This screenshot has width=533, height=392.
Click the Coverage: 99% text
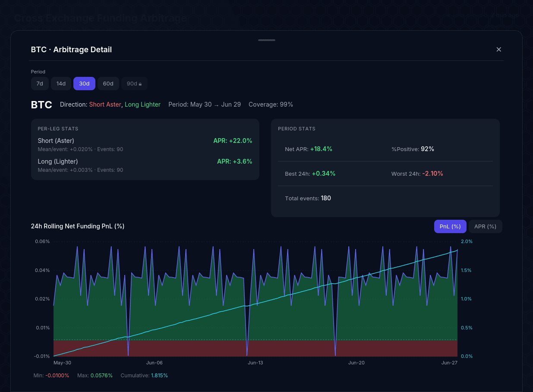pos(271,104)
